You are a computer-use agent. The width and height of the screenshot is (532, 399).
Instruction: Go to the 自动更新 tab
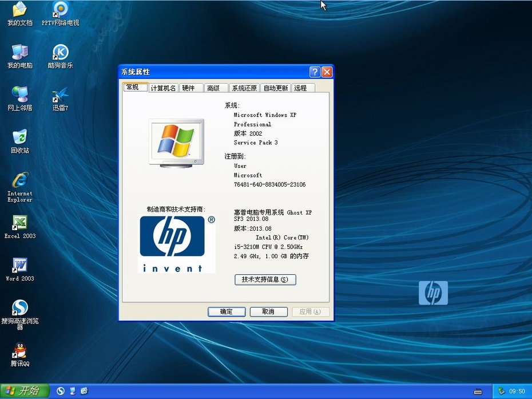[276, 88]
